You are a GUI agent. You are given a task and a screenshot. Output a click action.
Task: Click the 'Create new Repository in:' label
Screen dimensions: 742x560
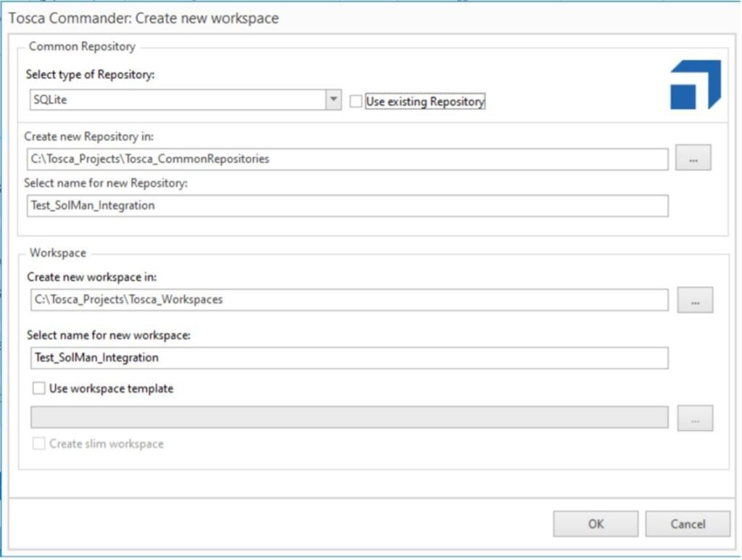click(89, 136)
